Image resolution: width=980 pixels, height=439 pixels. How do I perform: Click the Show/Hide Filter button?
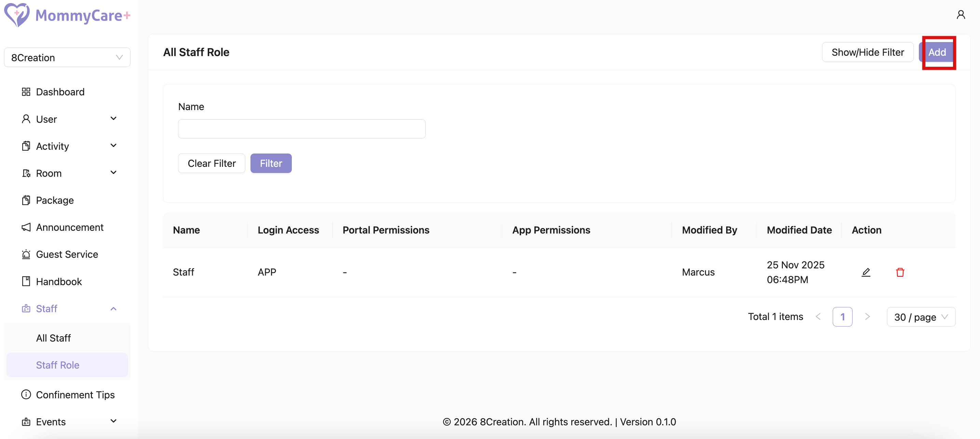tap(867, 52)
